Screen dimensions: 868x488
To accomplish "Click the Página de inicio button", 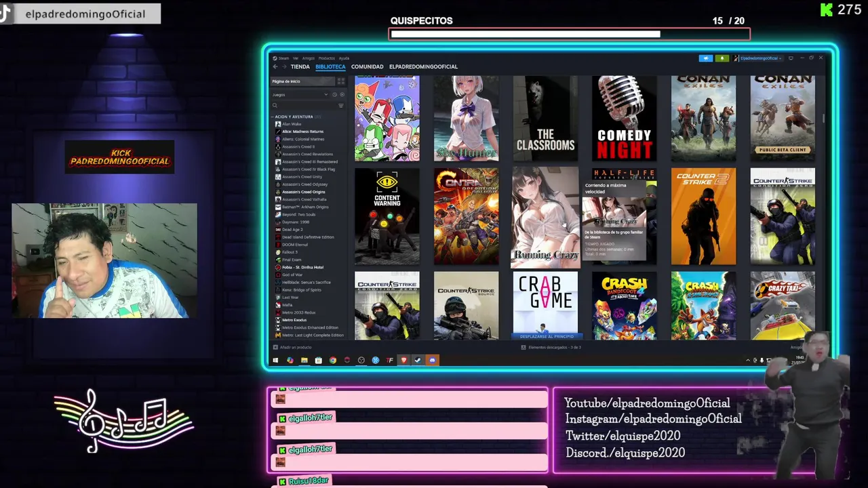I will pyautogui.click(x=302, y=81).
